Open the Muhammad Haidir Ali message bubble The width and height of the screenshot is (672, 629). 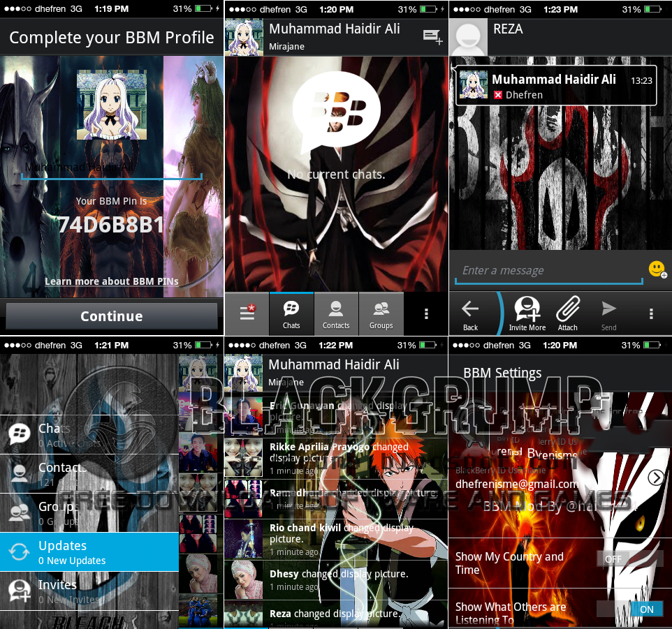click(556, 86)
